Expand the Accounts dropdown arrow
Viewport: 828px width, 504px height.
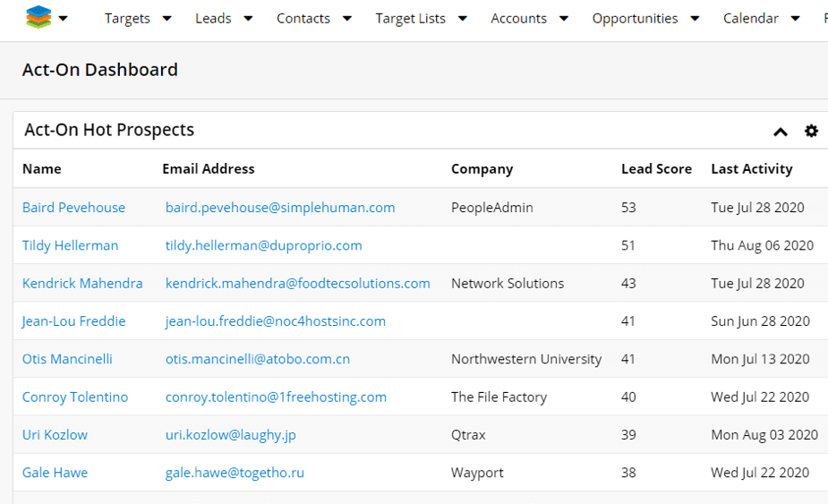[x=564, y=19]
